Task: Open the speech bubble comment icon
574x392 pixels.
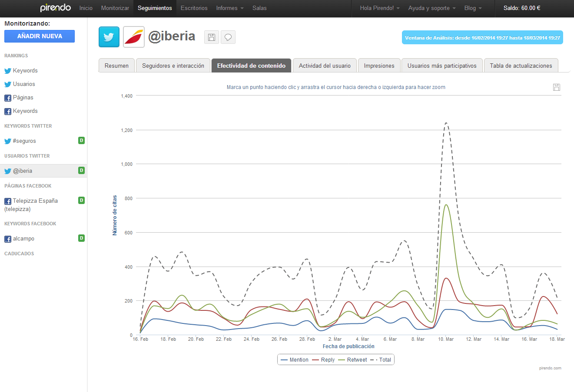Action: click(228, 37)
